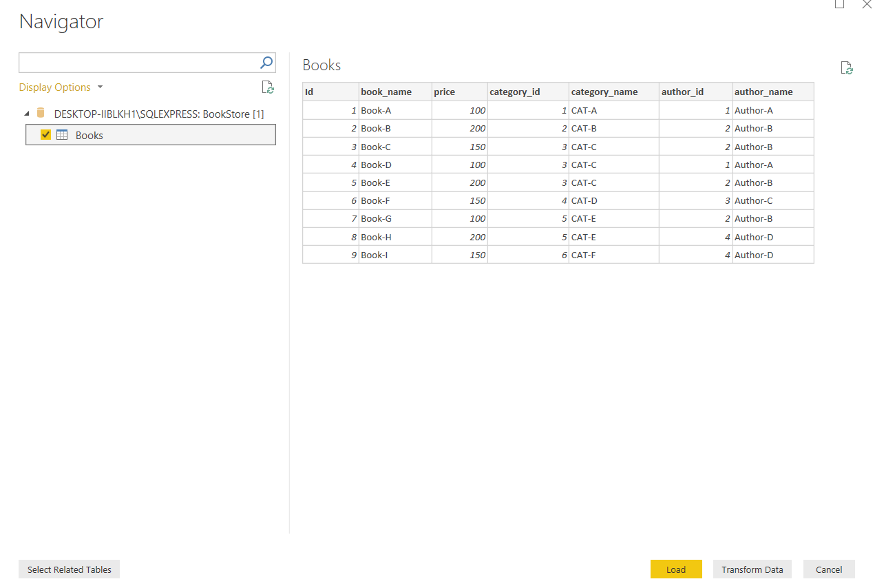Click the category_name column header
The width and height of the screenshot is (875, 588).
pyautogui.click(x=614, y=92)
